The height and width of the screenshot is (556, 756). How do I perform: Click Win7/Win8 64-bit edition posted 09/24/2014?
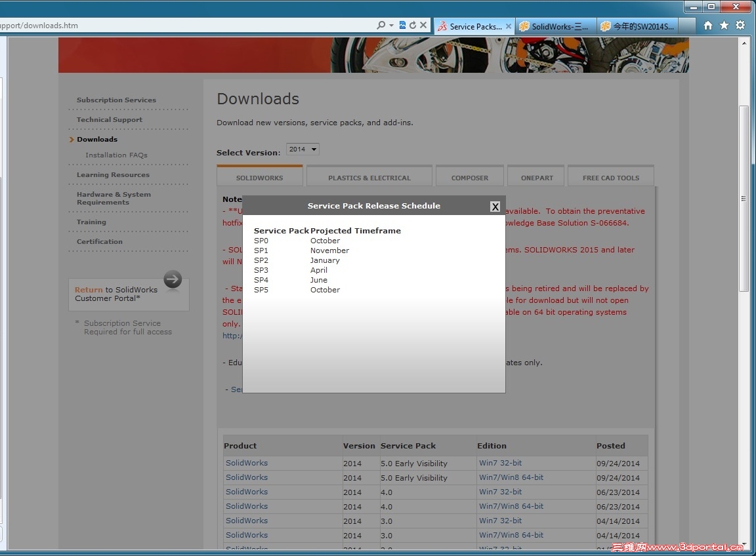511,477
